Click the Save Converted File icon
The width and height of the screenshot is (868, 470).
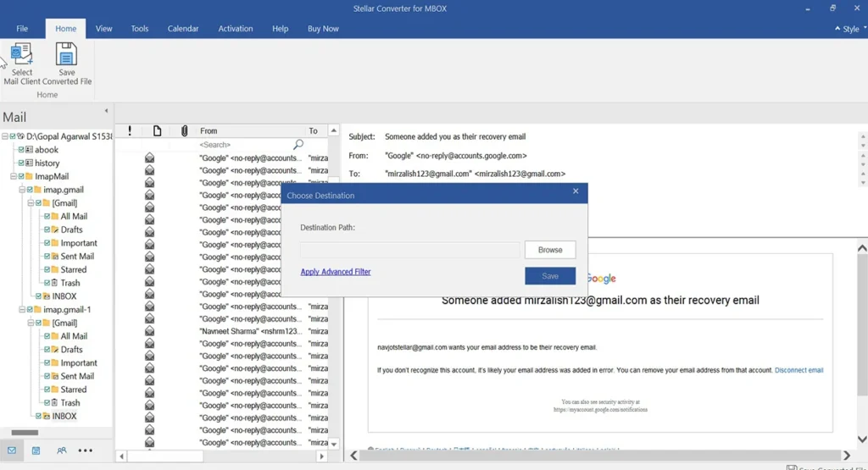tap(66, 55)
